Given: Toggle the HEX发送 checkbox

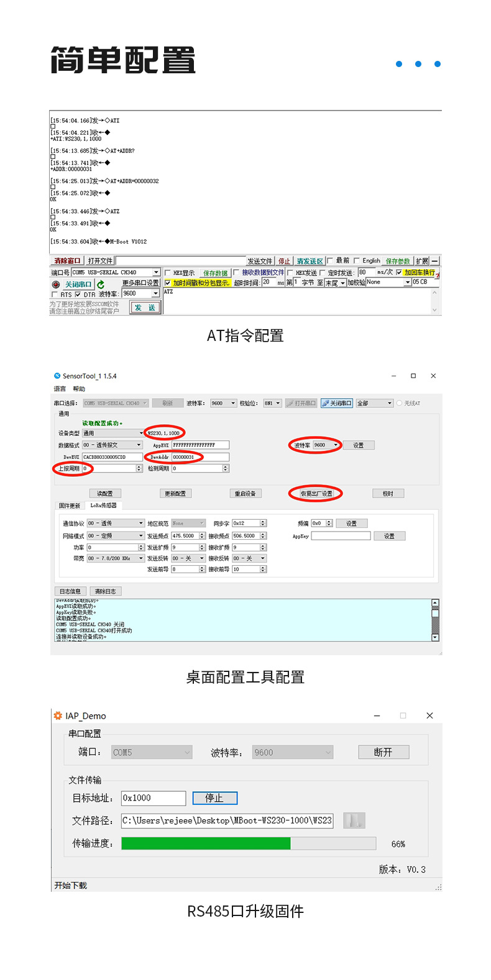Looking at the screenshot, I should point(290,273).
